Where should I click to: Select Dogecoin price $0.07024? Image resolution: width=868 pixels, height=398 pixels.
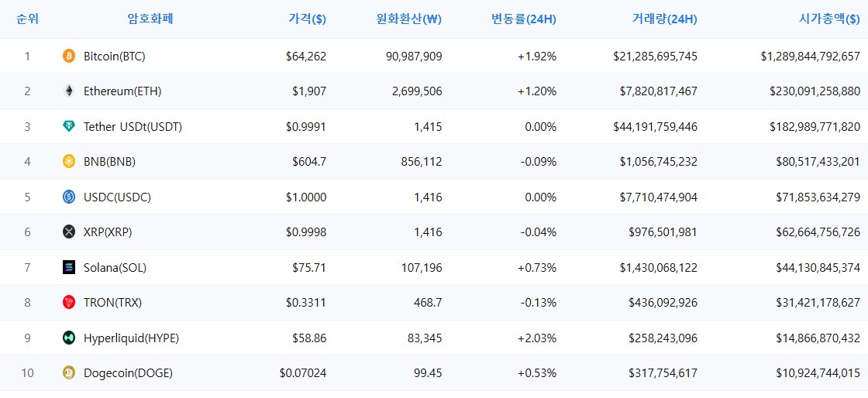coord(303,373)
